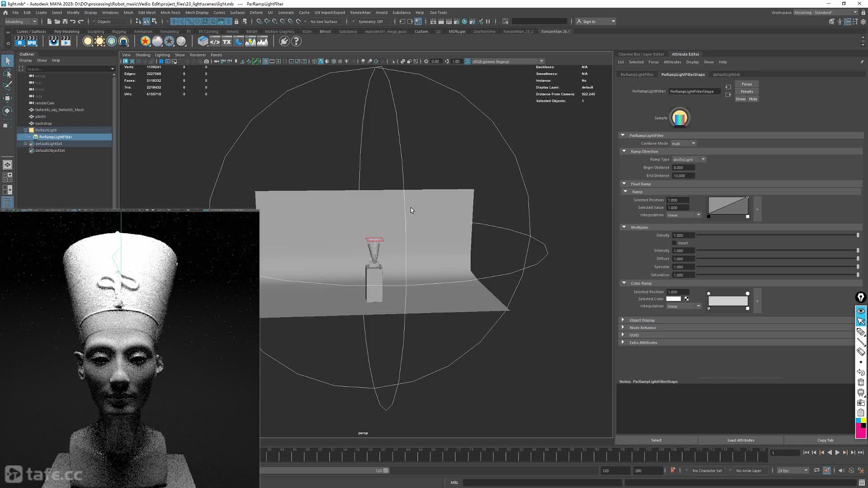Click the volume cloud shelf icon
Image resolution: width=868 pixels, height=488 pixels.
157,42
